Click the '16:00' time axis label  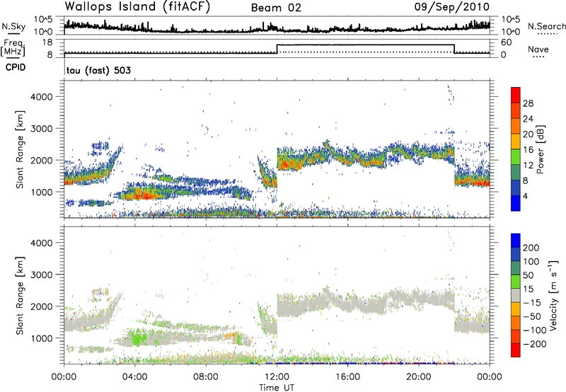click(x=347, y=377)
